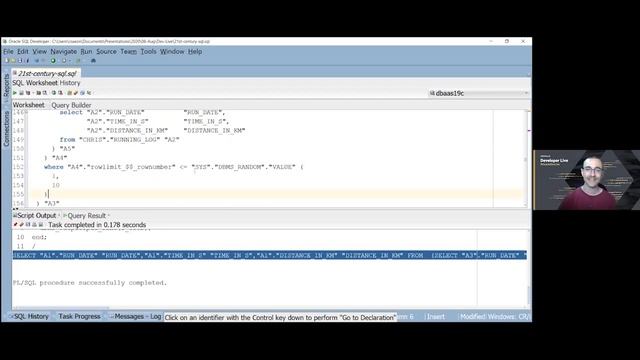The width and height of the screenshot is (640, 360).
Task: Clear Script Output with the eraser icon
Action: tap(22, 224)
